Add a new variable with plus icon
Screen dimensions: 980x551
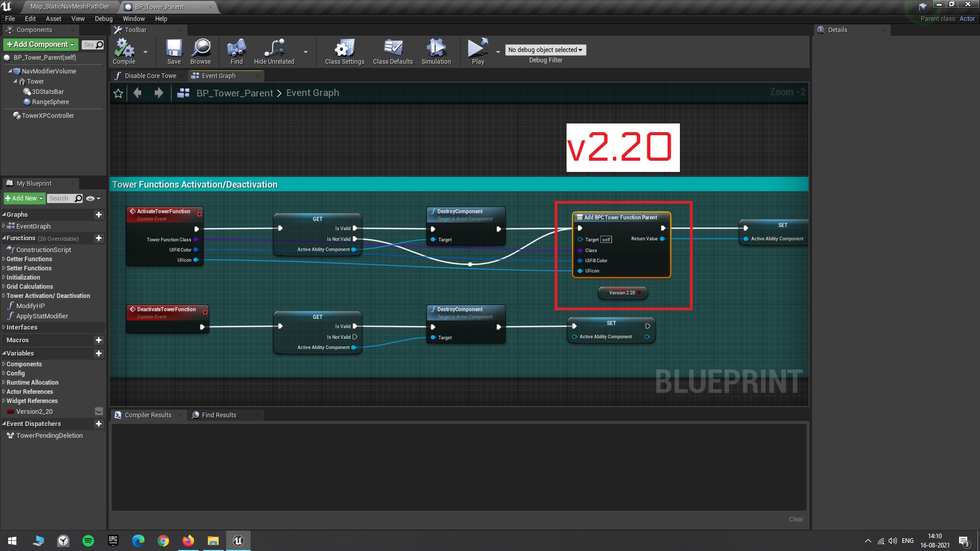pos(99,354)
